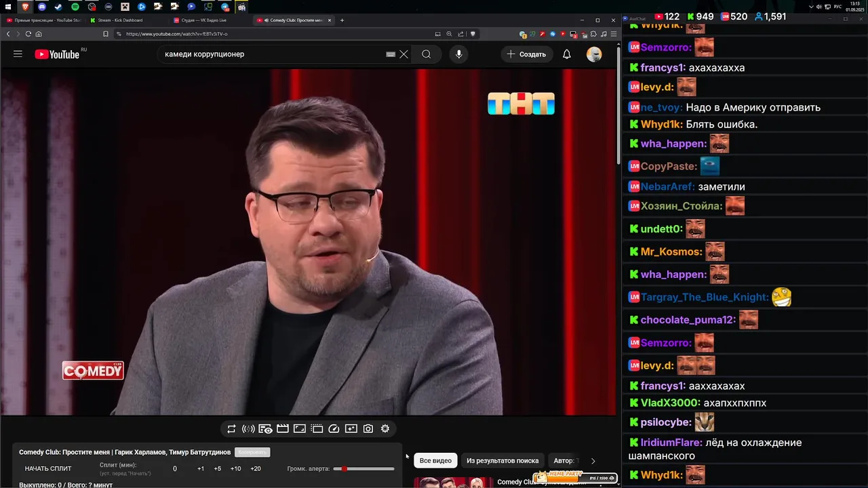The width and height of the screenshot is (868, 488).
Task: Go to browser home page
Action: [x=39, y=34]
